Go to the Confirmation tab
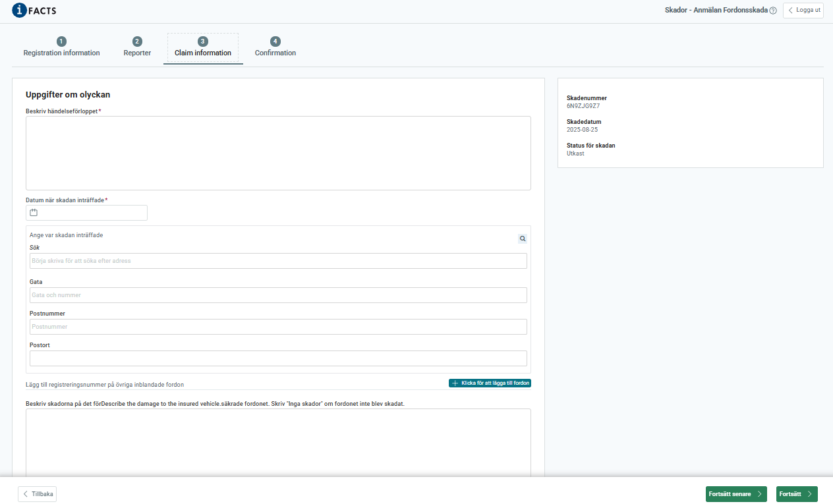 click(275, 53)
